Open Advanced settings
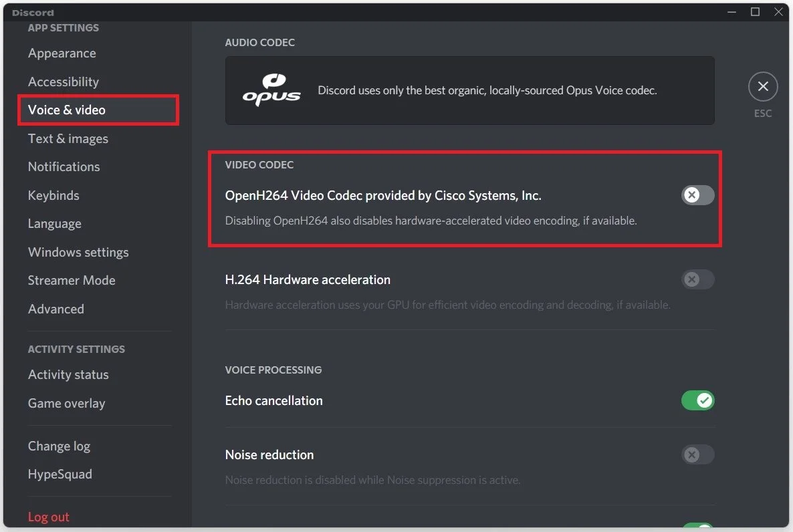The image size is (793, 532). (x=55, y=309)
